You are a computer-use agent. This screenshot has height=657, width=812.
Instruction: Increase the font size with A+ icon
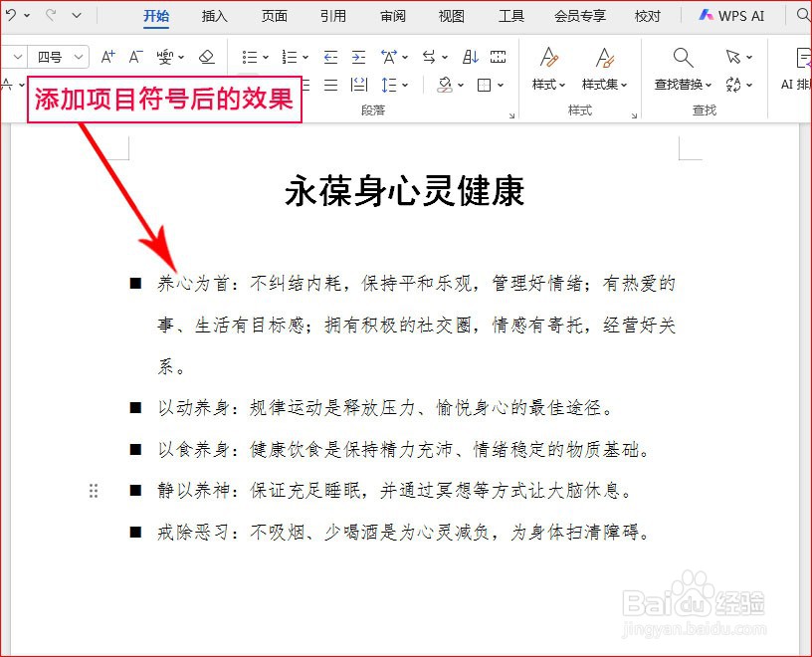pyautogui.click(x=107, y=57)
